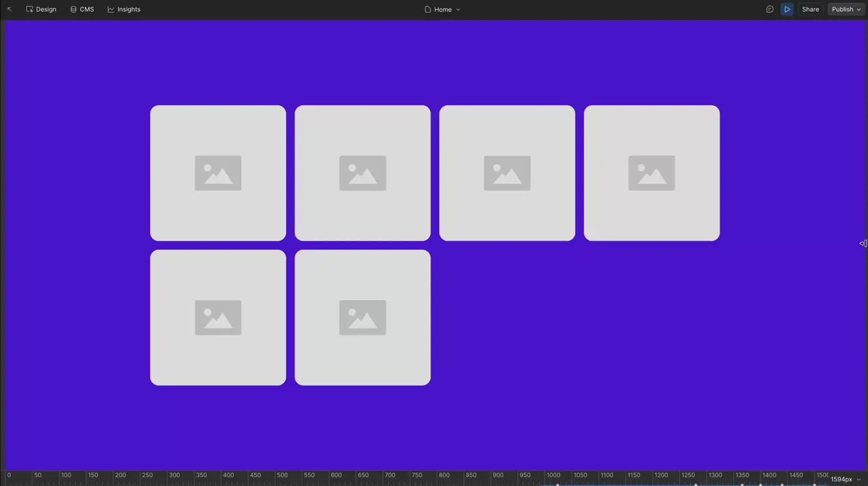The width and height of the screenshot is (868, 486).
Task: Click the 500 mark on the width ruler
Action: (282, 476)
